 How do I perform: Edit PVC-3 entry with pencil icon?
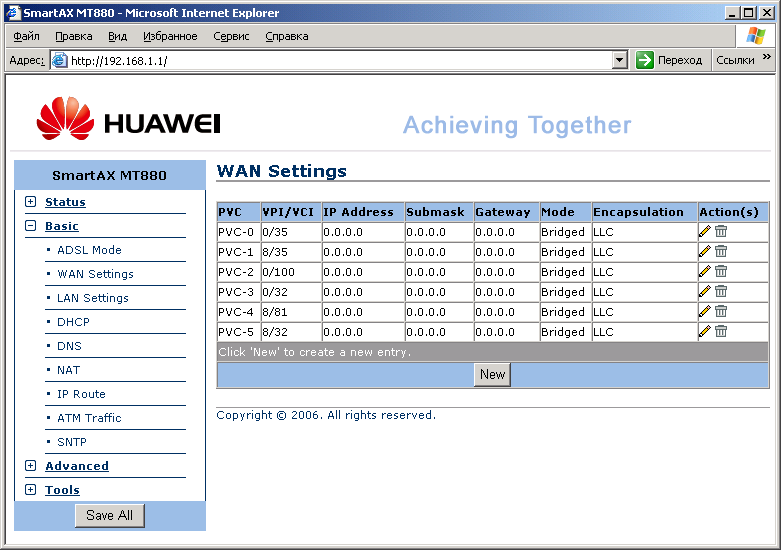704,291
